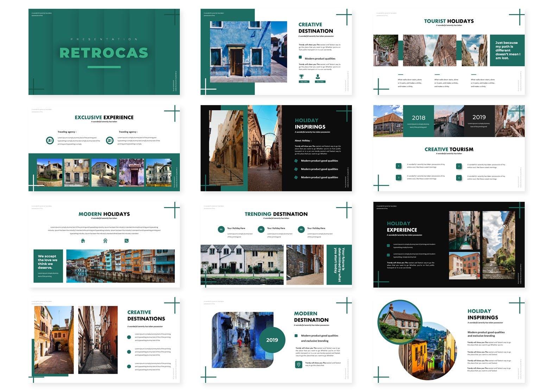
Task: Click the 'MODERN HOLIDAYS' heading
Action: coord(104,214)
